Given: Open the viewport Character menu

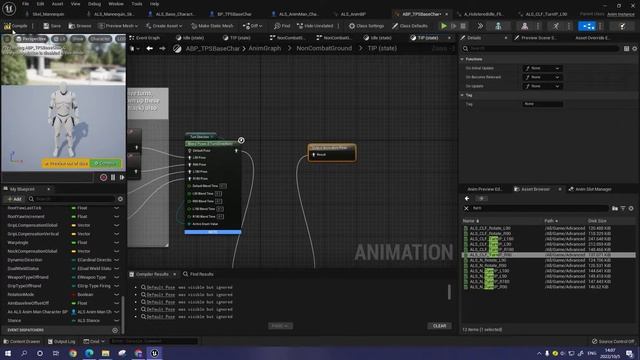Looking at the screenshot, I should [100, 39].
